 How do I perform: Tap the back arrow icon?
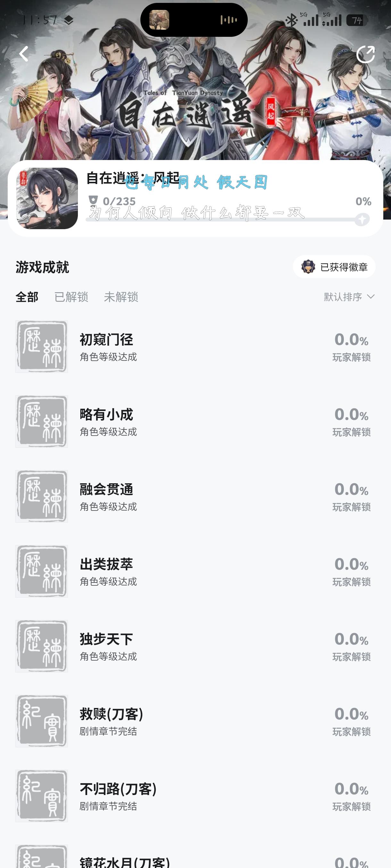(x=24, y=54)
